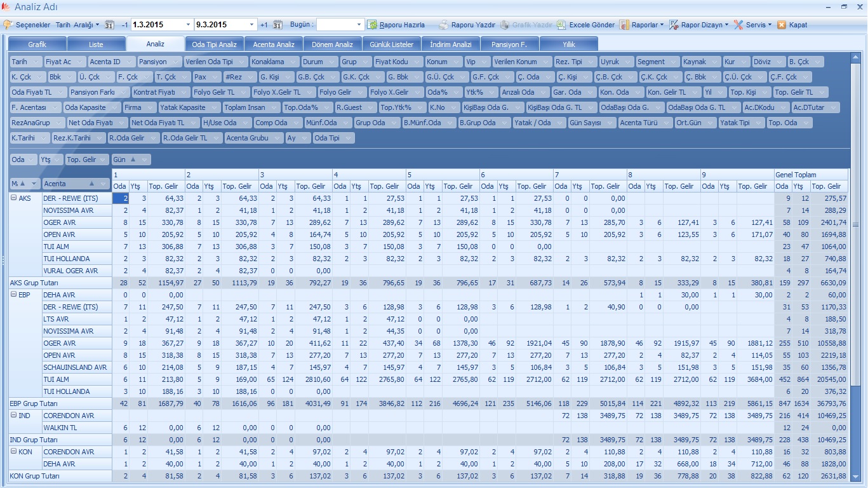Open the Yıllık tab
This screenshot has width=868, height=488.
(x=568, y=44)
